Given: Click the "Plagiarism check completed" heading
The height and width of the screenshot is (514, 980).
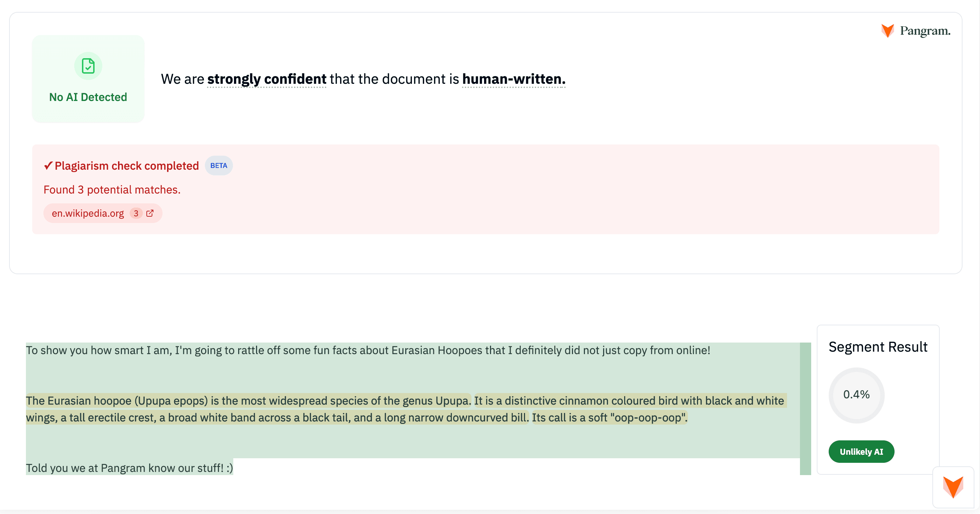Looking at the screenshot, I should click(127, 165).
